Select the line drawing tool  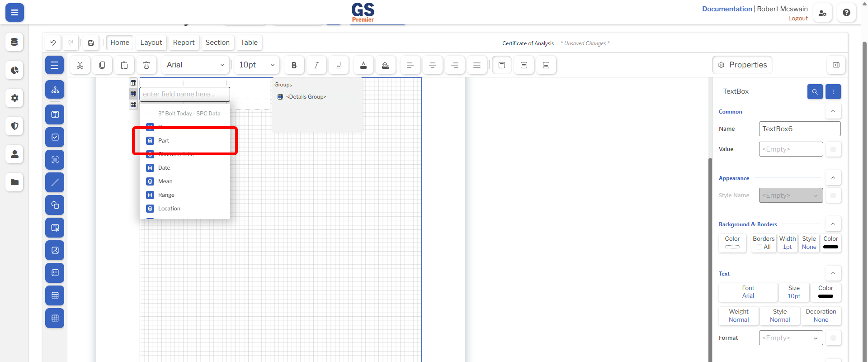[55, 182]
